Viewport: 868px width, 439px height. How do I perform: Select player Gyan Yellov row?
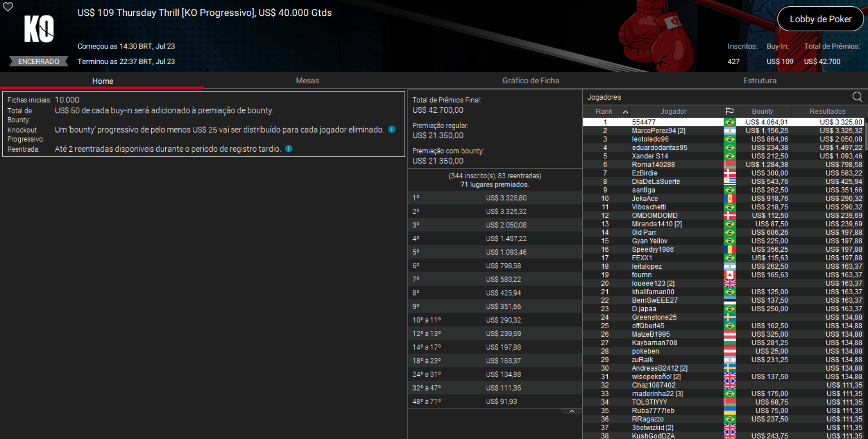723,241
